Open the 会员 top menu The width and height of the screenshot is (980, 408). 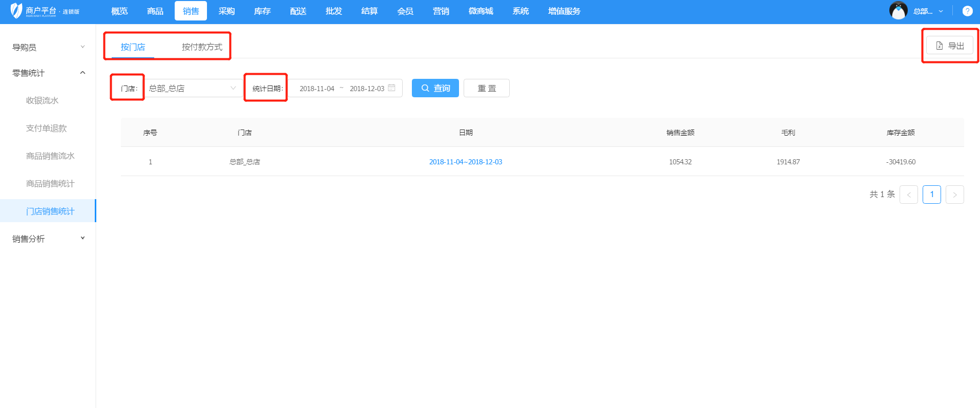click(405, 11)
